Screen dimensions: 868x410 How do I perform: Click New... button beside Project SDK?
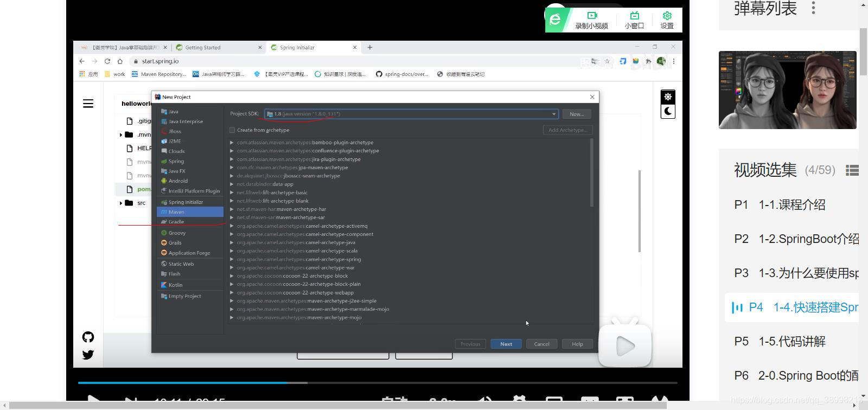pyautogui.click(x=577, y=114)
